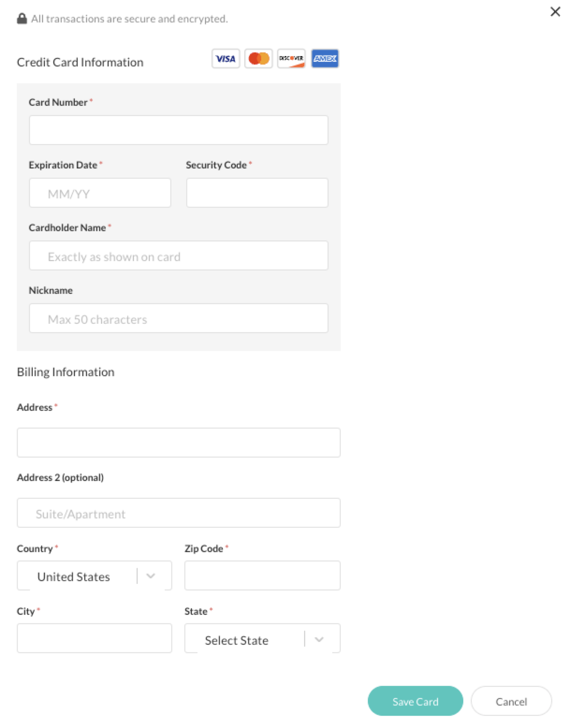The image size is (570, 728).
Task: Click the Country dropdown chevron arrow
Action: [151, 576]
